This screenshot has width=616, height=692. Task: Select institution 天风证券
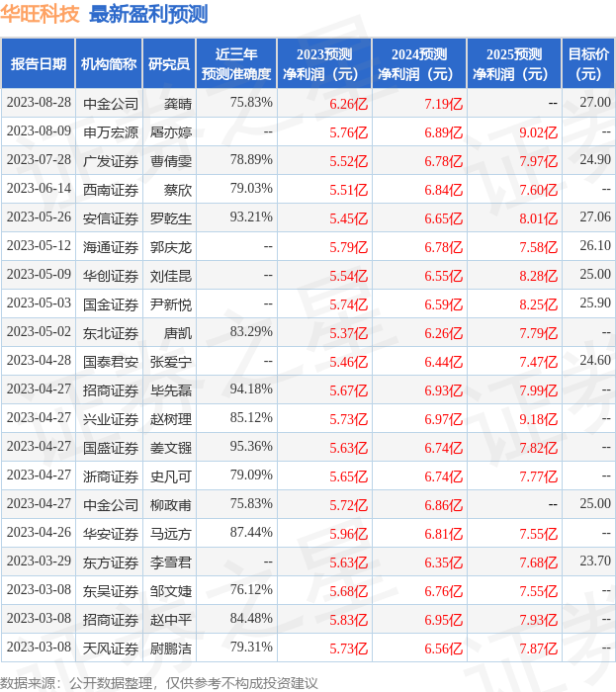pos(111,649)
